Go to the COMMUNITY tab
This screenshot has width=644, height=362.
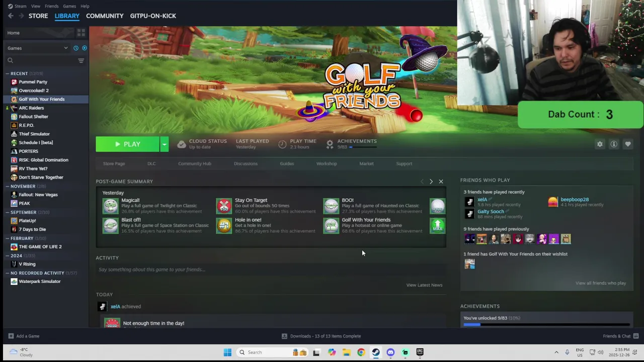(105, 16)
